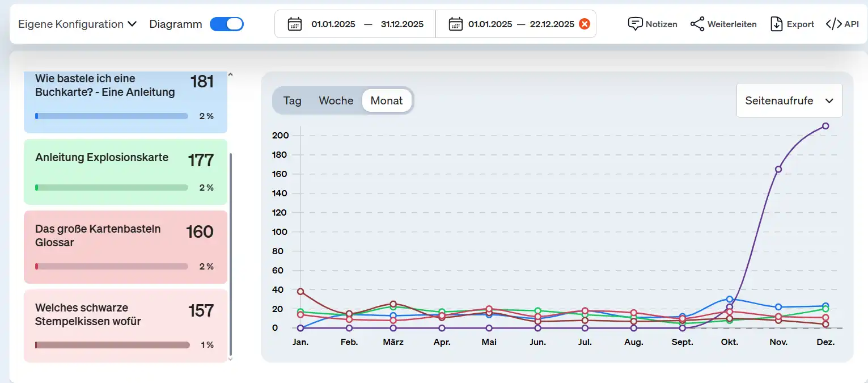The width and height of the screenshot is (868, 383).
Task: Open the API code icon
Action: pyautogui.click(x=833, y=24)
